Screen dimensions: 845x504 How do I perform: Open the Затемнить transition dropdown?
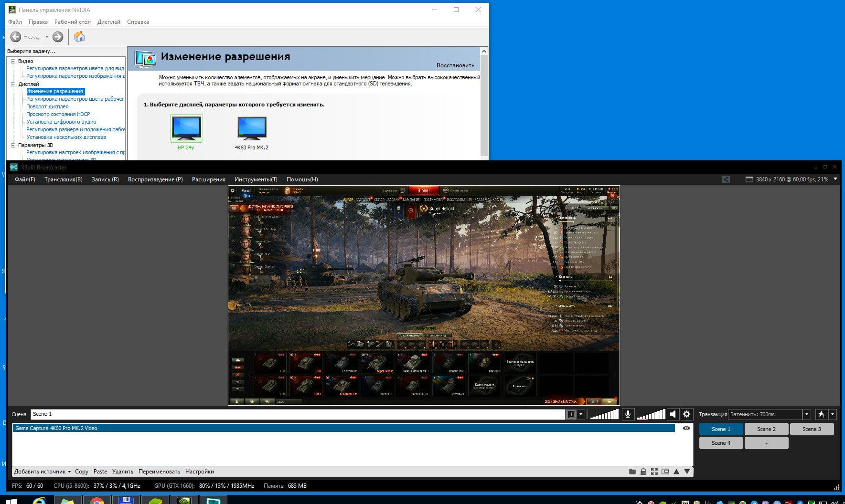tap(807, 414)
